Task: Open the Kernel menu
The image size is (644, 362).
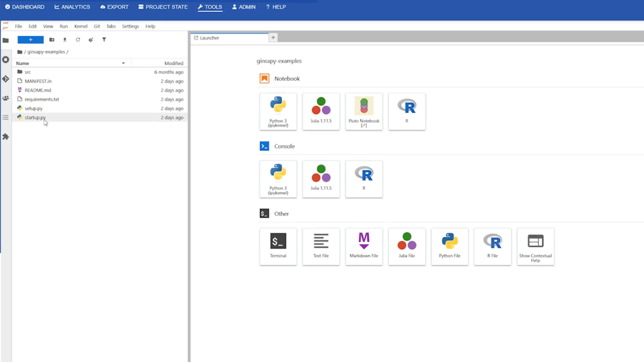Action: [81, 26]
